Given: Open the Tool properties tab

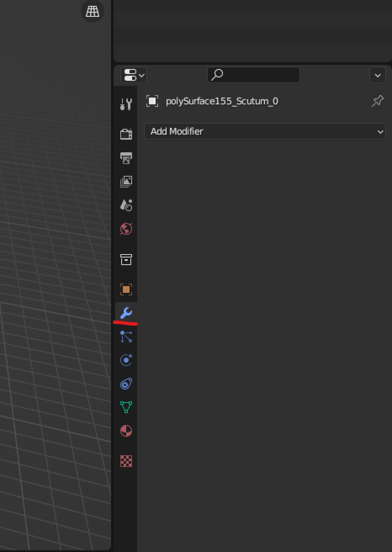Looking at the screenshot, I should pyautogui.click(x=126, y=104).
